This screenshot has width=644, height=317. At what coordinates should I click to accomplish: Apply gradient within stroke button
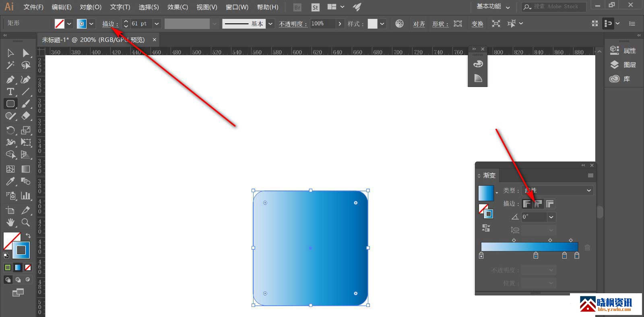[x=526, y=204]
